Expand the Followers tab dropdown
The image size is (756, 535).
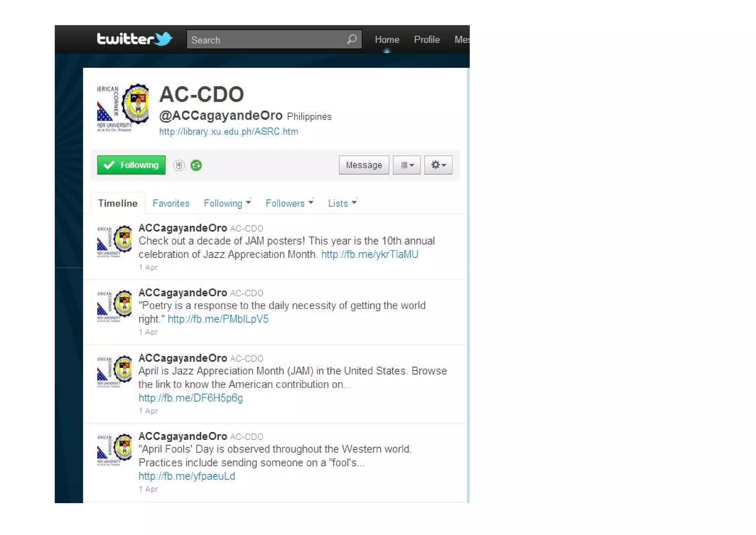[311, 202]
